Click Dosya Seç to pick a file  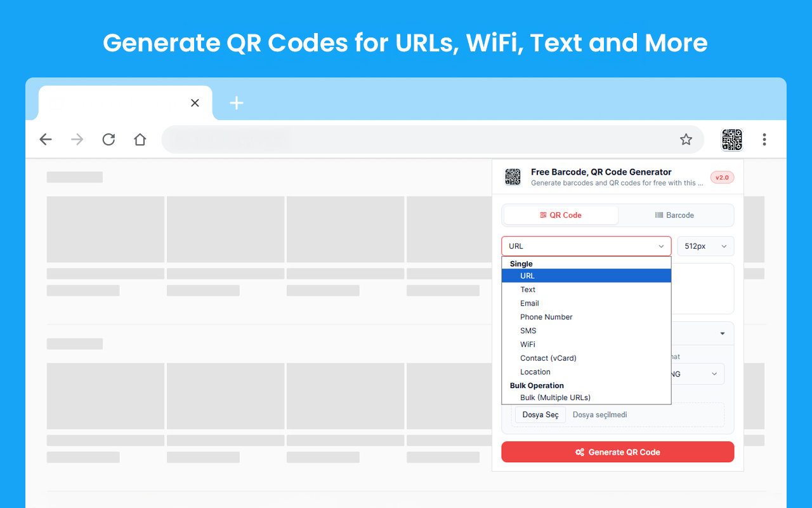click(x=540, y=415)
